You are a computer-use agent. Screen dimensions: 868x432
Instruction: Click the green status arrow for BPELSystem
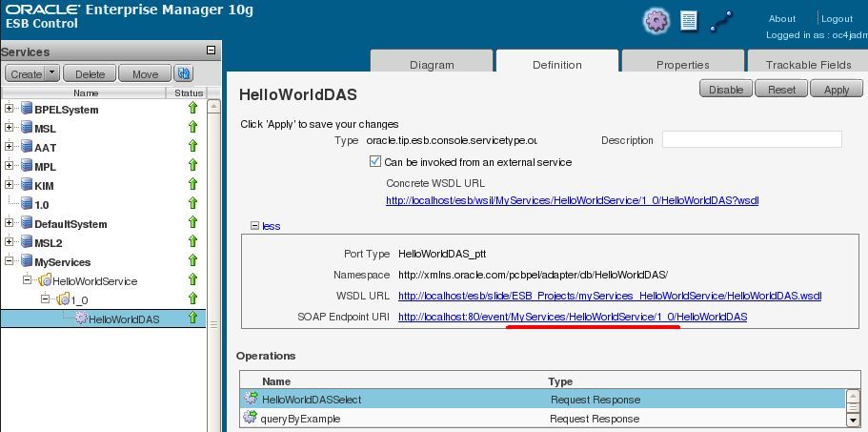pyautogui.click(x=192, y=108)
